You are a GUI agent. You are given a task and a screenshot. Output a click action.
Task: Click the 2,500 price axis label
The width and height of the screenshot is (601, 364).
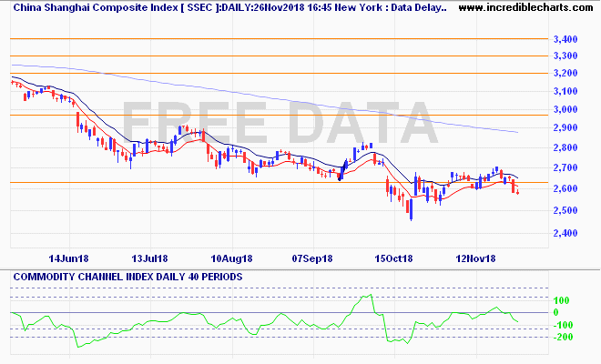click(x=565, y=210)
